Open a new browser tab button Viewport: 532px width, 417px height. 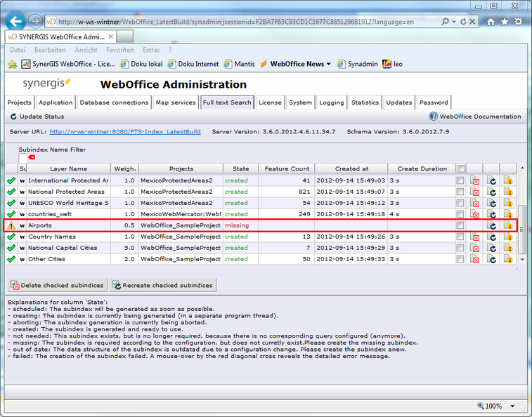(125, 37)
